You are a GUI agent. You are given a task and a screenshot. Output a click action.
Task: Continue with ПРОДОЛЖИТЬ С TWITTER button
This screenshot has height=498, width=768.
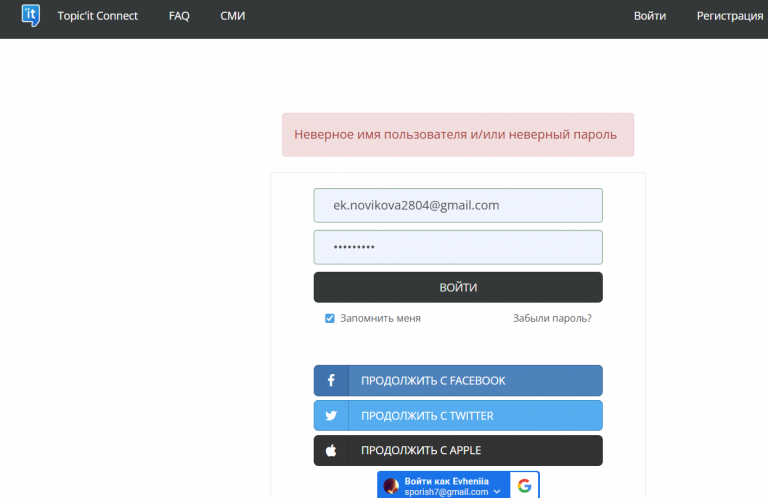[458, 416]
